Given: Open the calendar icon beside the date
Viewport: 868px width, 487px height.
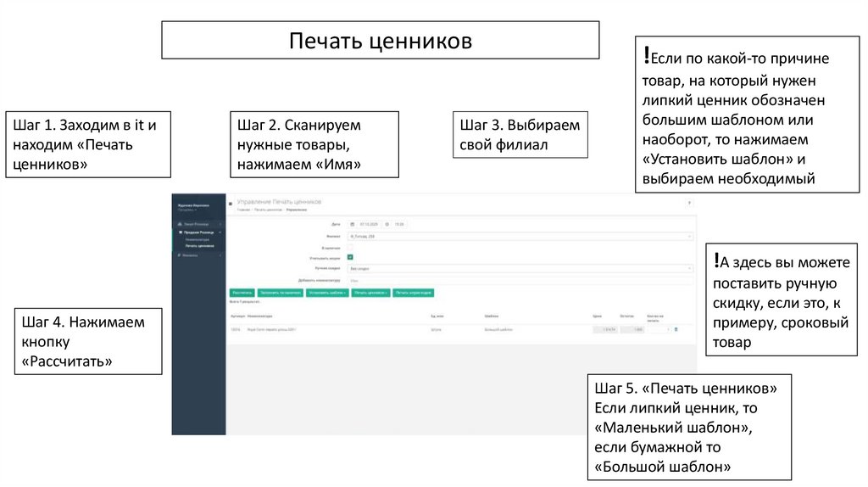Looking at the screenshot, I should tap(352, 224).
